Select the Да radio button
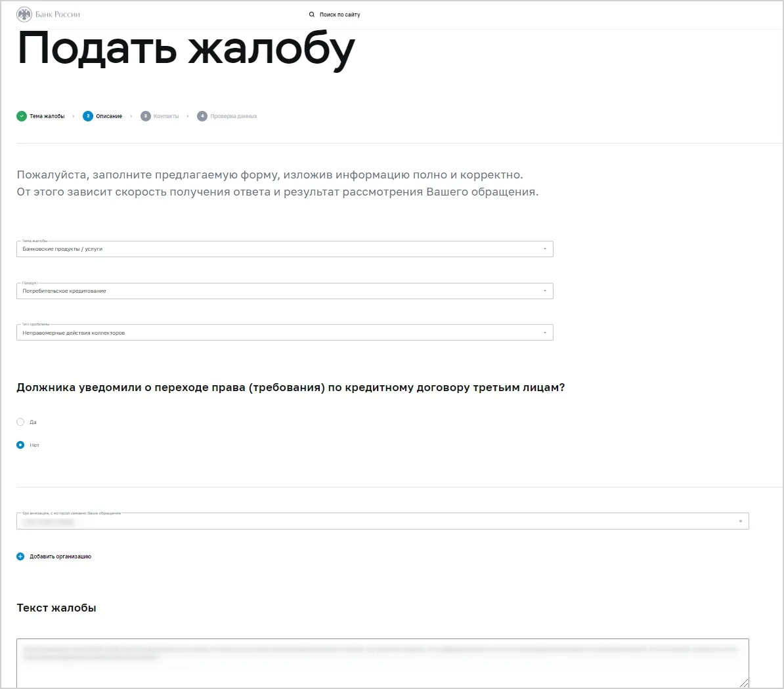The height and width of the screenshot is (689, 784). pos(20,422)
